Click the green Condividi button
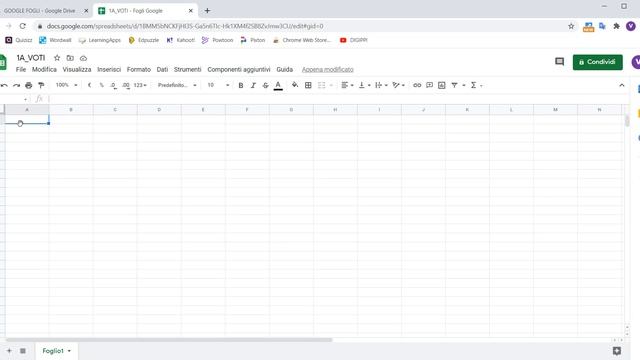 (x=598, y=62)
